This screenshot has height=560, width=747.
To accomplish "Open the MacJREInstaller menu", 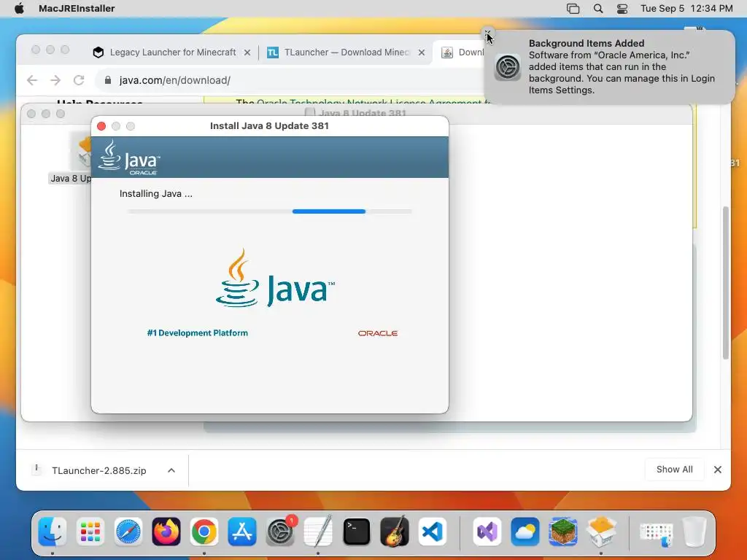I will click(x=77, y=8).
